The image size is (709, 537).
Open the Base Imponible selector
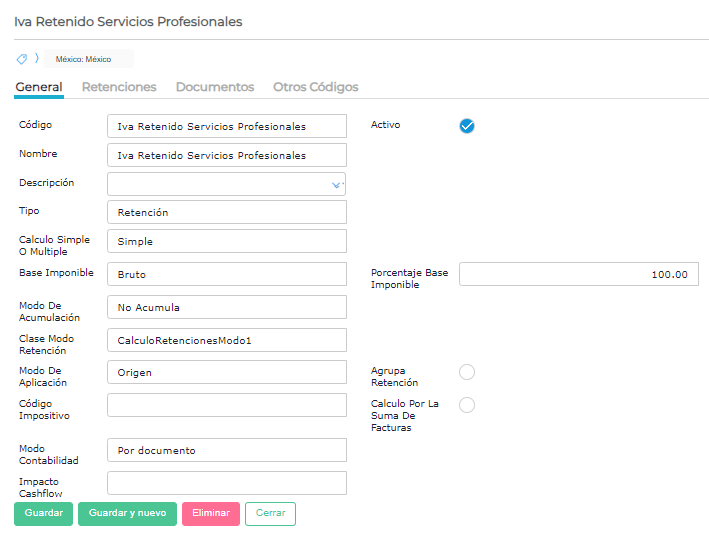click(226, 273)
